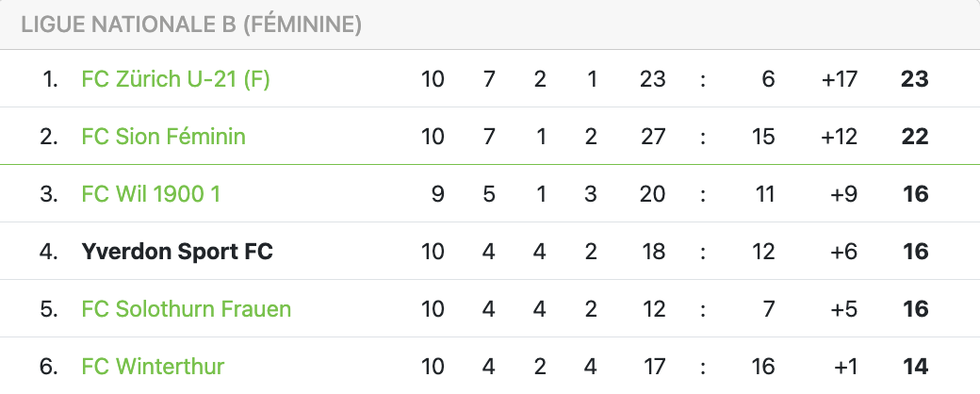980x394 pixels.
Task: Click the FC Wil 1900 1 link
Action: pos(151,194)
